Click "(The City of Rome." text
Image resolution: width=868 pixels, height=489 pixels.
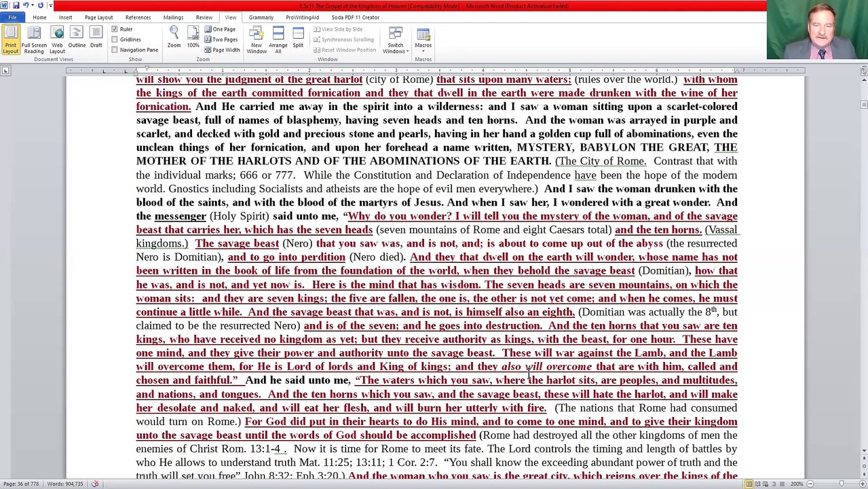pos(601,161)
